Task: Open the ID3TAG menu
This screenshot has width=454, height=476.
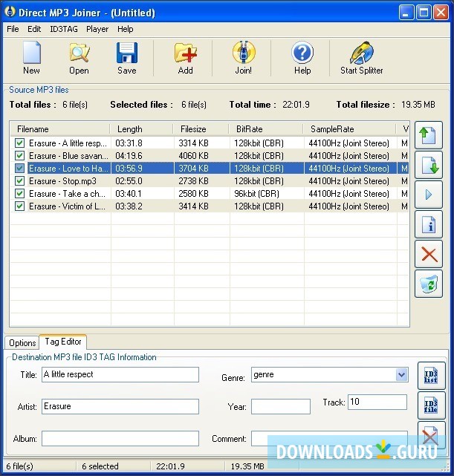Action: pyautogui.click(x=64, y=29)
